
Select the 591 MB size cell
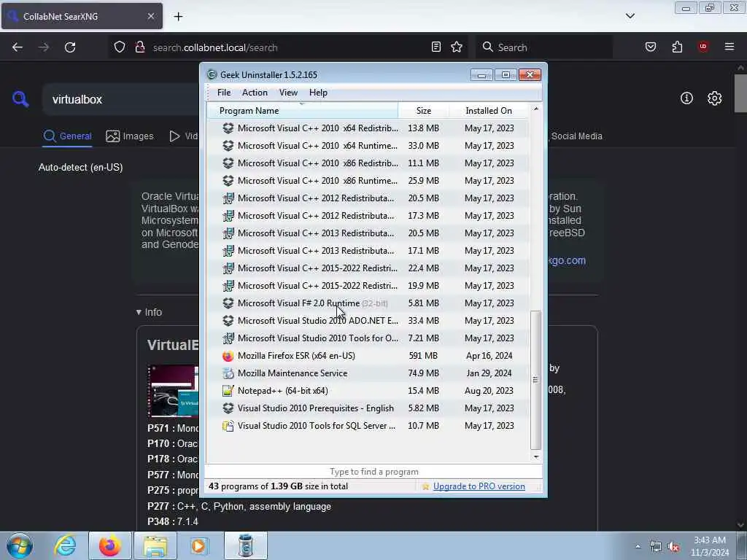(423, 356)
